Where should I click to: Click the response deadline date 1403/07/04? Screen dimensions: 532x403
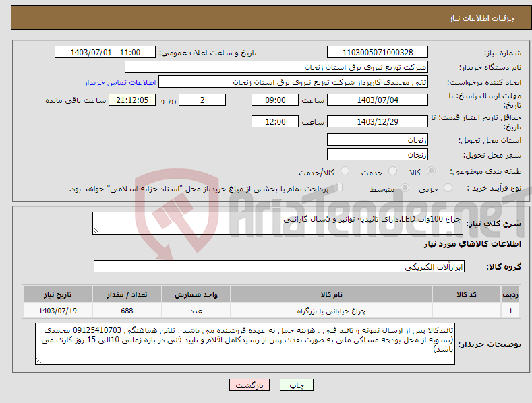click(378, 100)
